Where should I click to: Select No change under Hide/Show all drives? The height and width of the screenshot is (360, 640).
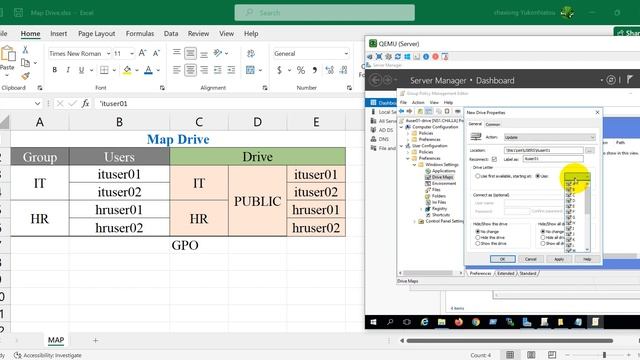543,231
